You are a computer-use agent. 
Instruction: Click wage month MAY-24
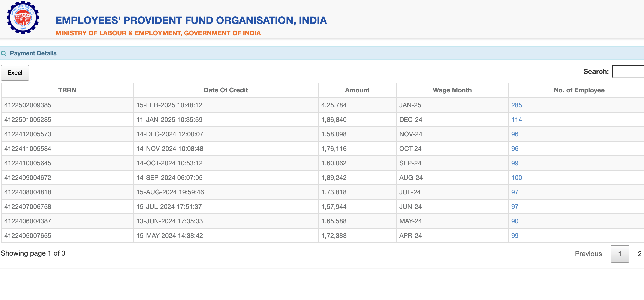(x=410, y=221)
